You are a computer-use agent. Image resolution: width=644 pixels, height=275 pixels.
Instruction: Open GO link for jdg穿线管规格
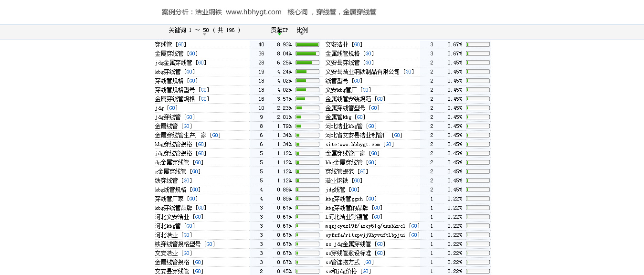tap(201, 153)
